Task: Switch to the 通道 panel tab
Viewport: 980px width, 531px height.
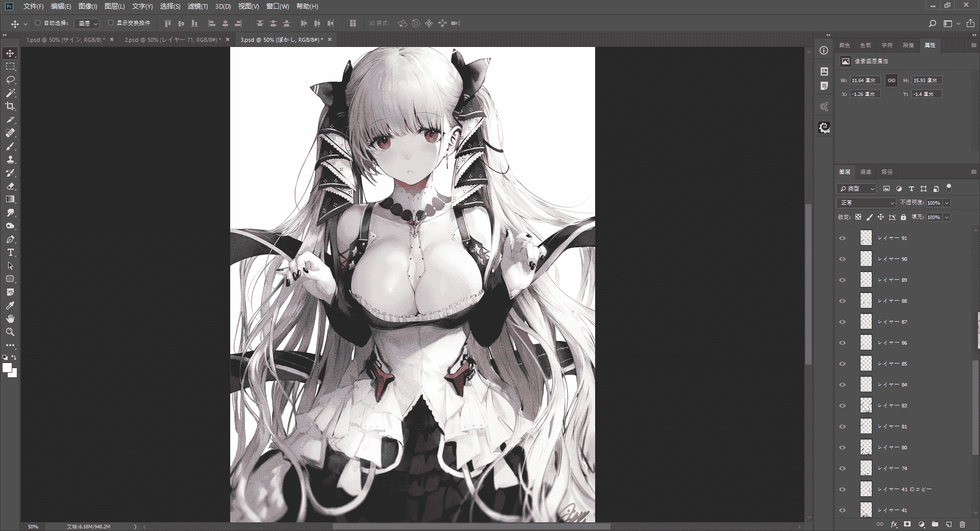Action: pos(866,172)
